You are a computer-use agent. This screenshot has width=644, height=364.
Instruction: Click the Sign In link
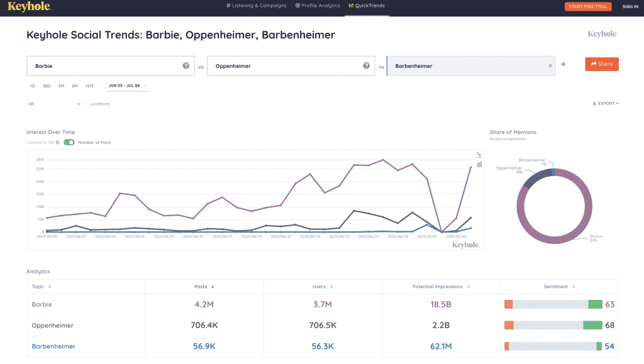click(x=630, y=6)
